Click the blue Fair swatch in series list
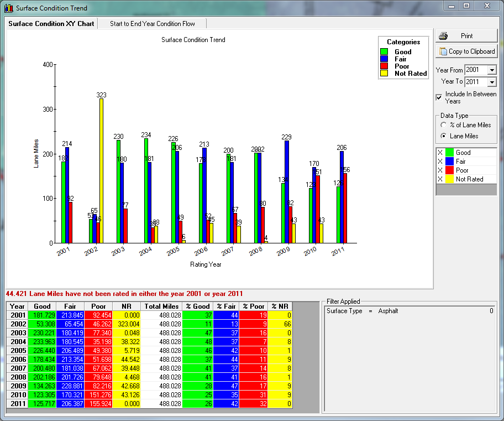Image resolution: width=504 pixels, height=421 pixels. (x=449, y=161)
